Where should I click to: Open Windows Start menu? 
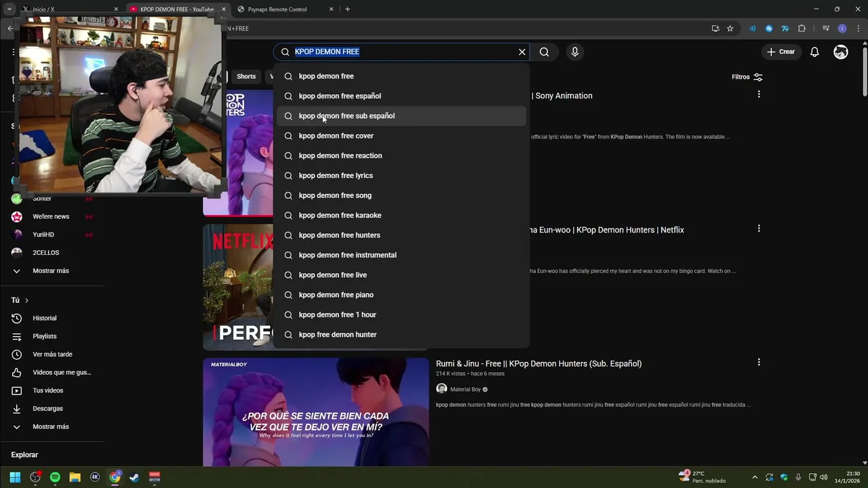point(15,477)
